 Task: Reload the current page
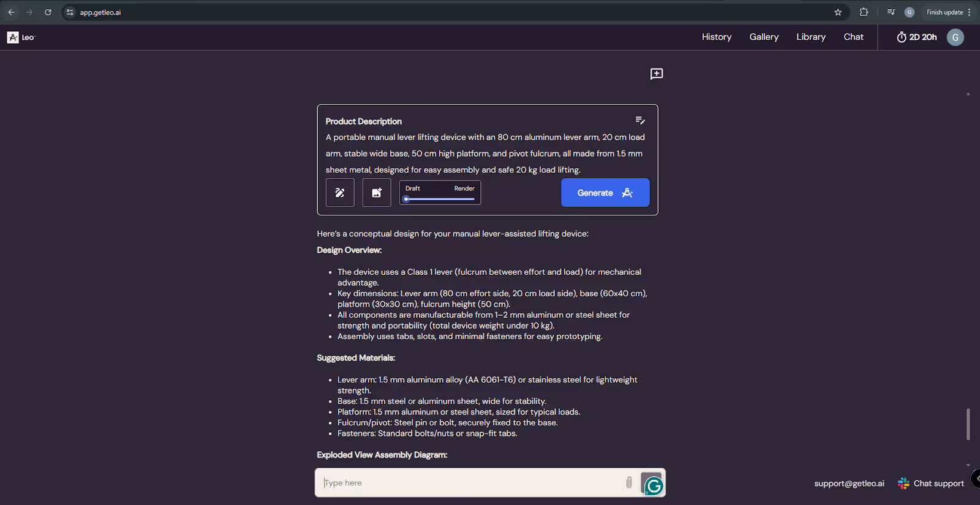[48, 12]
